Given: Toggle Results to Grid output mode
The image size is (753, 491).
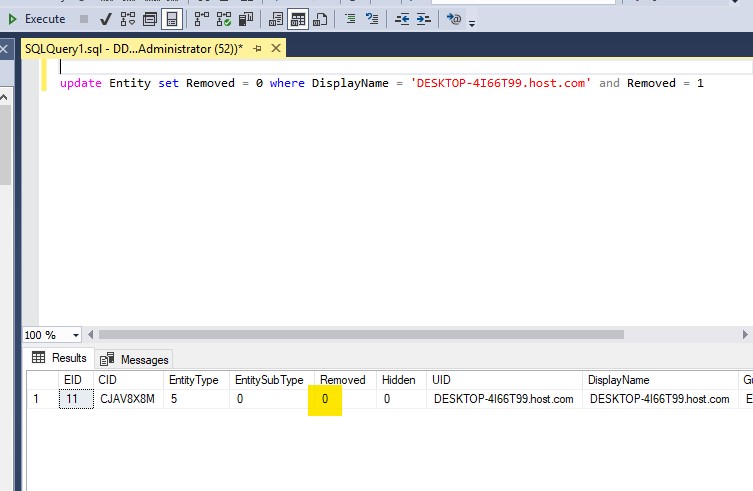Looking at the screenshot, I should (298, 19).
